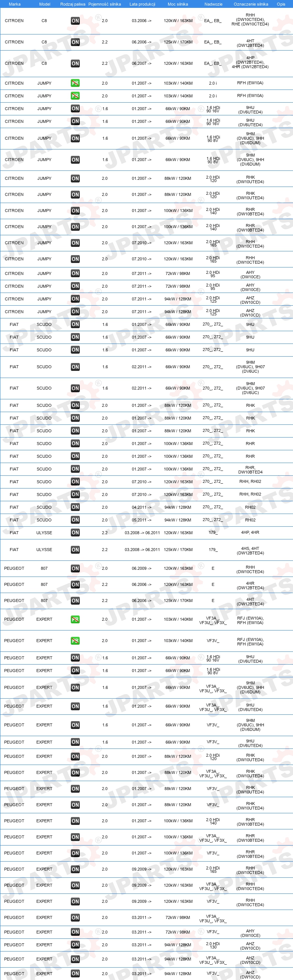Select 'RFJ (EW10A), RFH (EW10A)' in VF3V_ row
Image resolution: width=293 pixels, height=980 pixels.
250,642
